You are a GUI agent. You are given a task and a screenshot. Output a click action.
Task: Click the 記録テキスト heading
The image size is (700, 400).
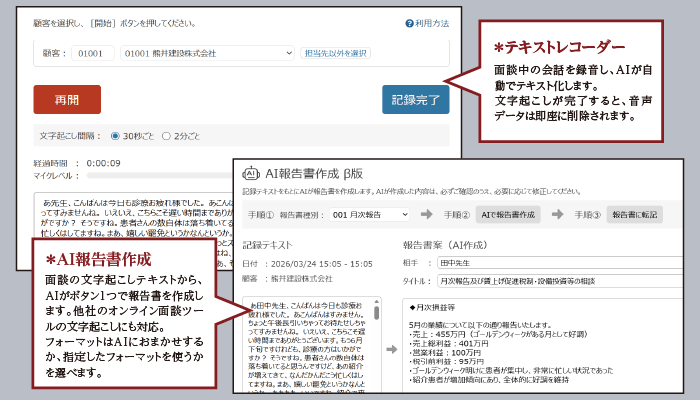[267, 245]
